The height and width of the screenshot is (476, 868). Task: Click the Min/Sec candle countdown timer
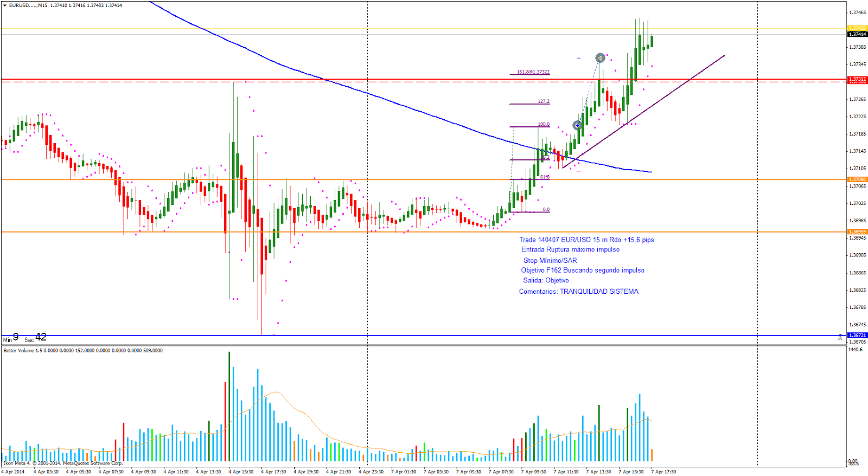click(25, 338)
